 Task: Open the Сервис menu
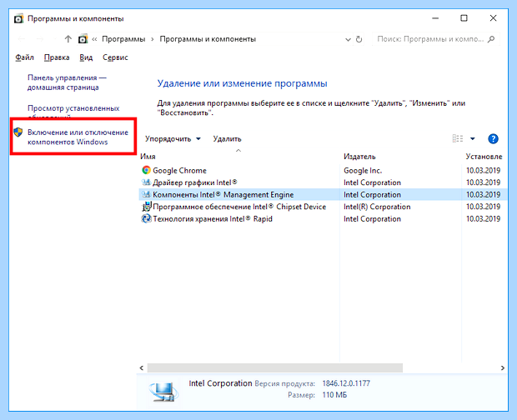115,57
